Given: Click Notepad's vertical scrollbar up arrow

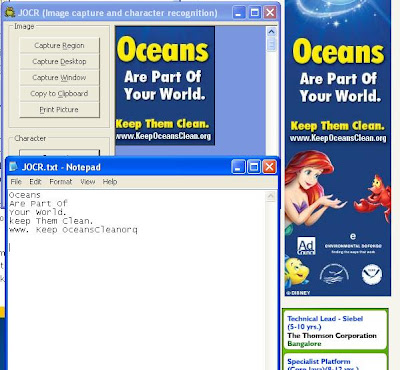Looking at the screenshot, I should [271, 196].
